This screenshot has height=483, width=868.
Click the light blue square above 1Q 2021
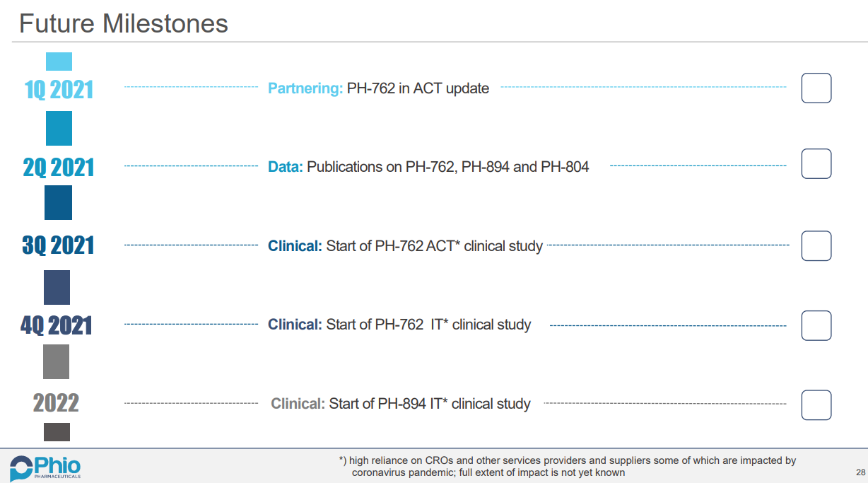click(59, 62)
